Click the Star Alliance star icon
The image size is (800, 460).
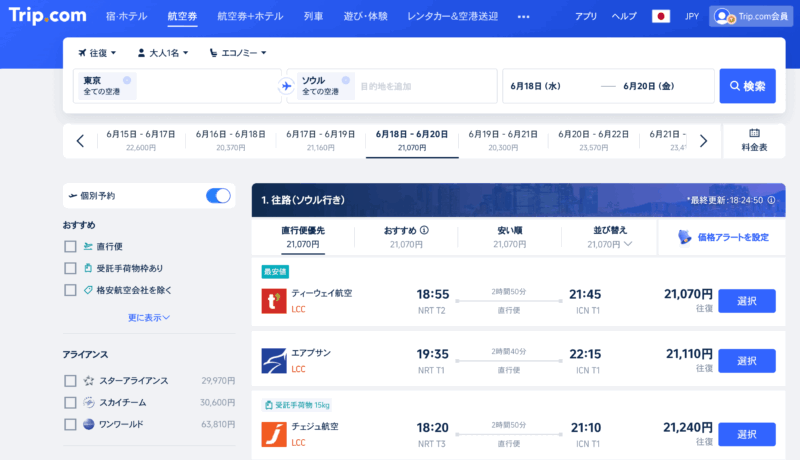89,380
